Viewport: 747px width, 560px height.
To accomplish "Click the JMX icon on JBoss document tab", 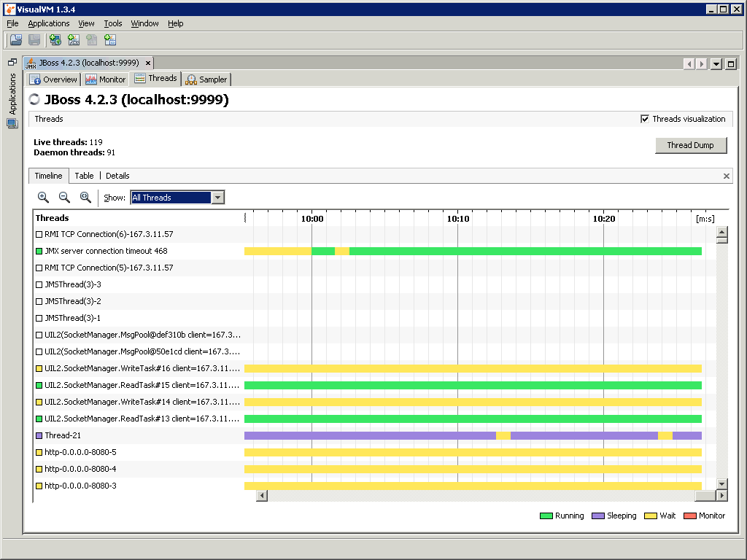I will click(x=31, y=63).
